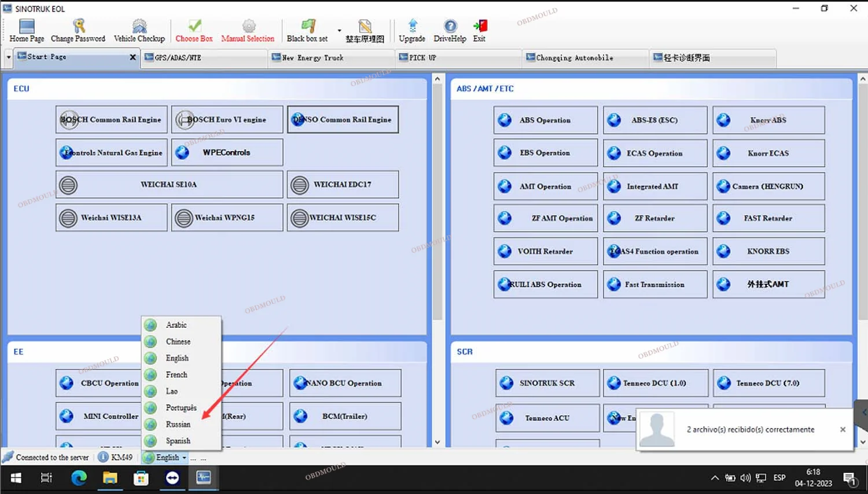Click the Home Page toolbar icon

pyautogui.click(x=27, y=27)
